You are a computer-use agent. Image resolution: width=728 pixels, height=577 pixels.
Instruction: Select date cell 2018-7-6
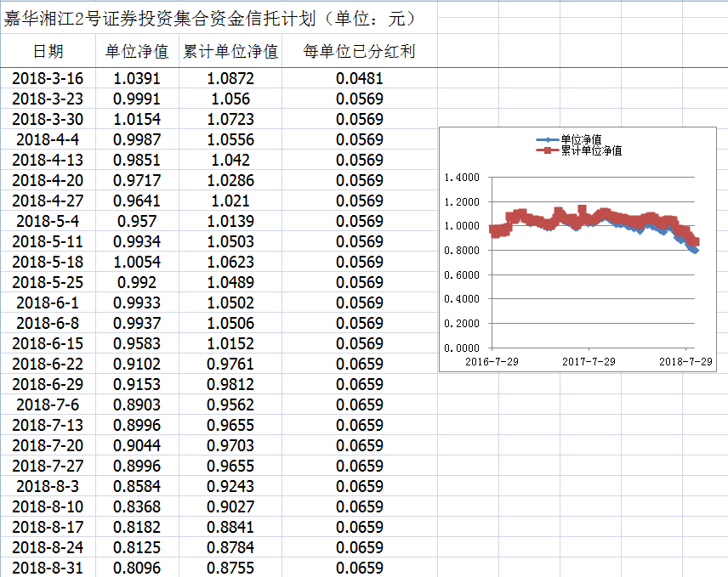48,404
